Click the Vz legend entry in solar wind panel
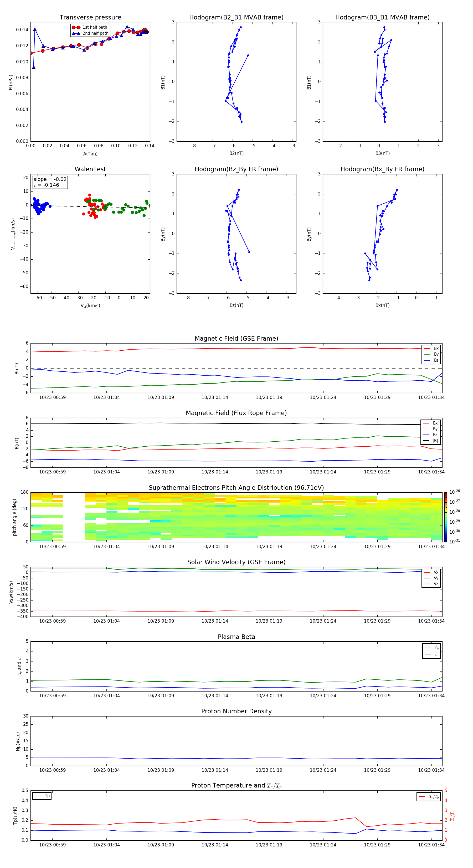Viewport: 473px width, 868px height. [x=431, y=584]
